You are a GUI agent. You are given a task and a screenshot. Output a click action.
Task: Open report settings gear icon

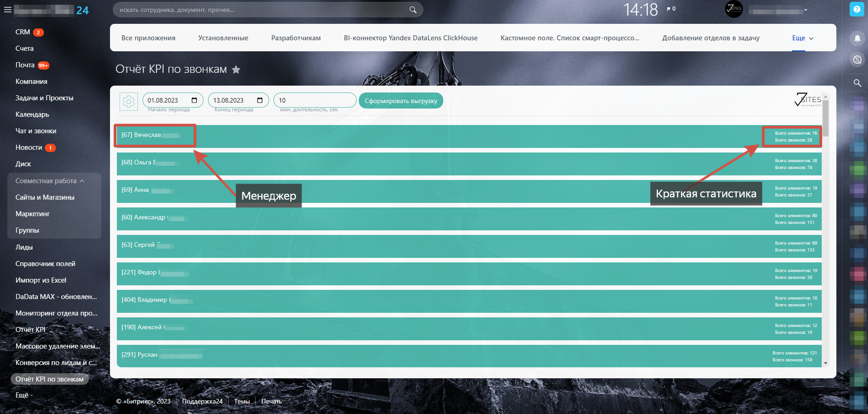(x=129, y=101)
